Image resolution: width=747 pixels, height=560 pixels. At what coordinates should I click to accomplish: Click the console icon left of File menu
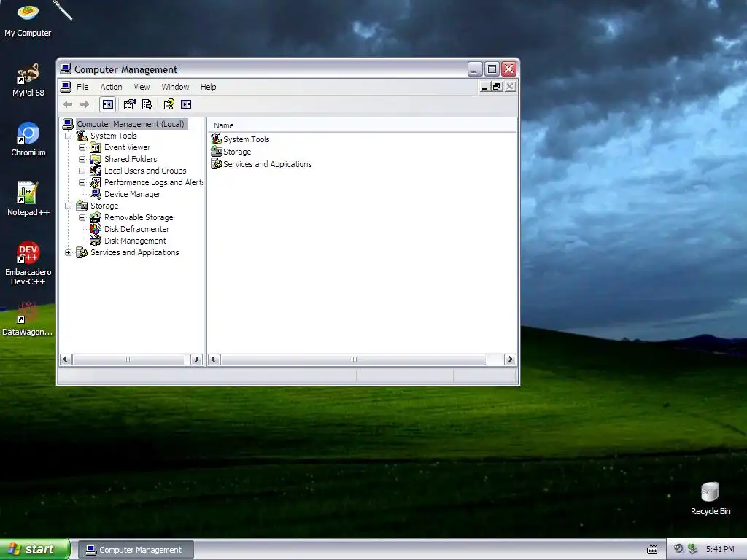pyautogui.click(x=66, y=87)
